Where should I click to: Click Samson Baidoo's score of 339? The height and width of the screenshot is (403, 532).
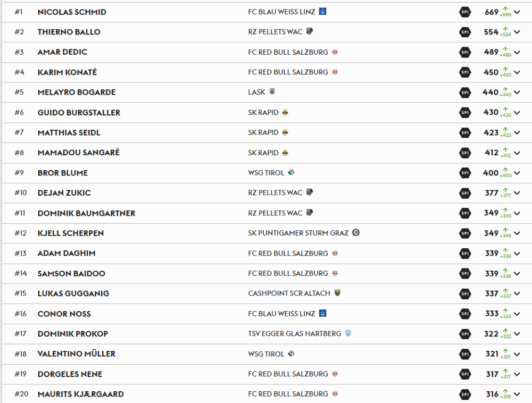[x=491, y=273]
